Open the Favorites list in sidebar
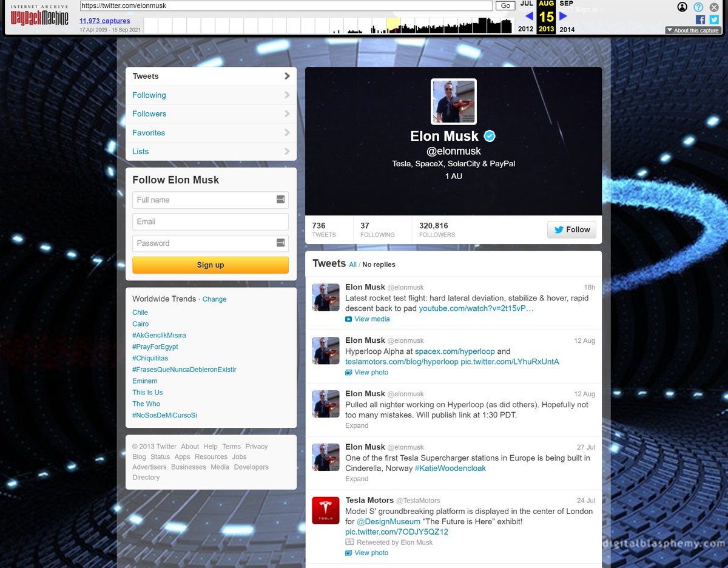The image size is (728, 568). click(x=211, y=133)
